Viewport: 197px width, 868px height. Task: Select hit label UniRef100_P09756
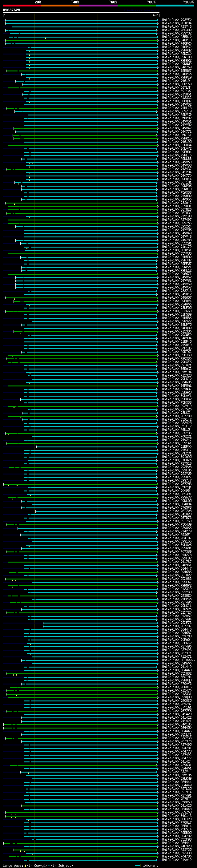pyautogui.click(x=176, y=223)
